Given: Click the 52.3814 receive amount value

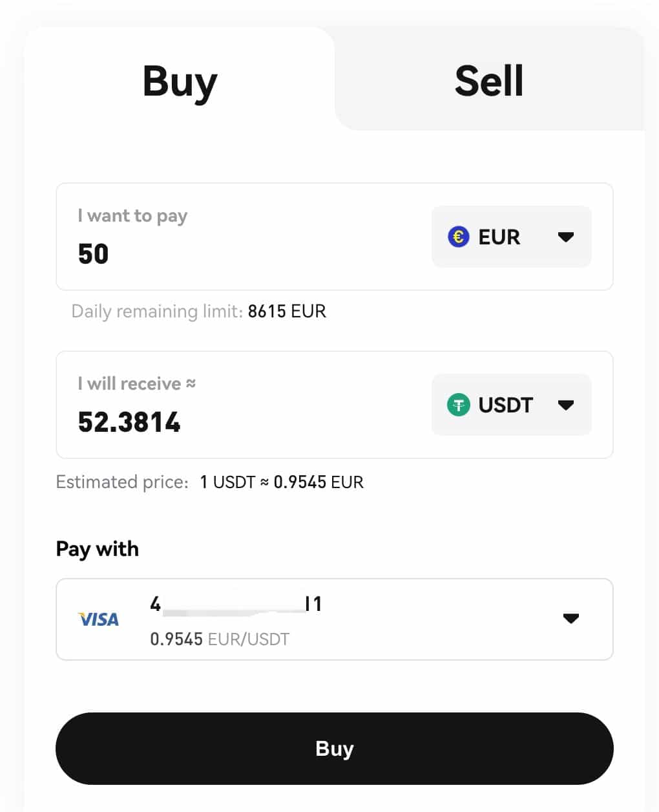Looking at the screenshot, I should tap(129, 422).
